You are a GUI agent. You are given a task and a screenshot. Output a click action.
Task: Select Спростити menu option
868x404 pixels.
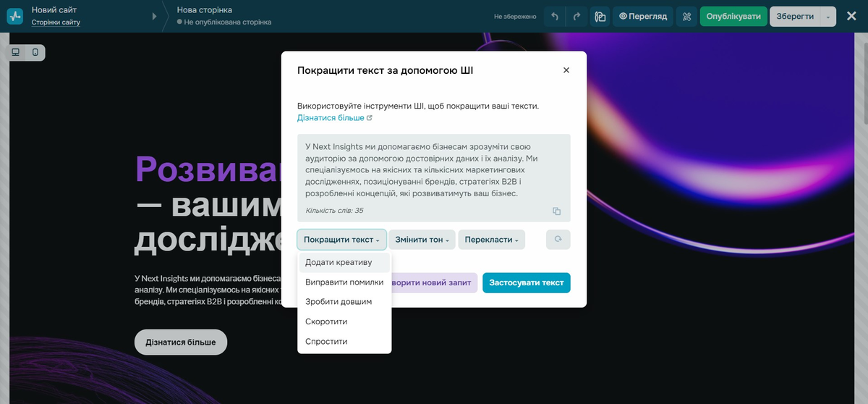(x=344, y=341)
